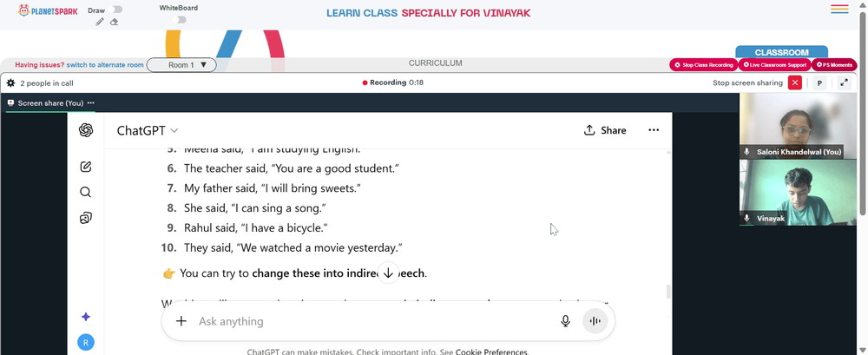This screenshot has width=868, height=355.
Task: Click Stop Class Recording button
Action: [704, 65]
